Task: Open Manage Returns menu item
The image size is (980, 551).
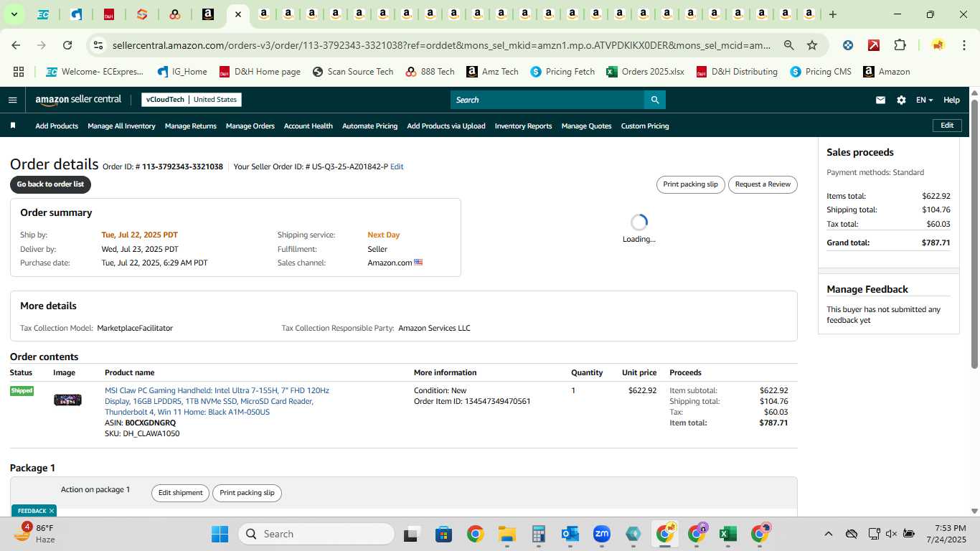Action: point(191,126)
